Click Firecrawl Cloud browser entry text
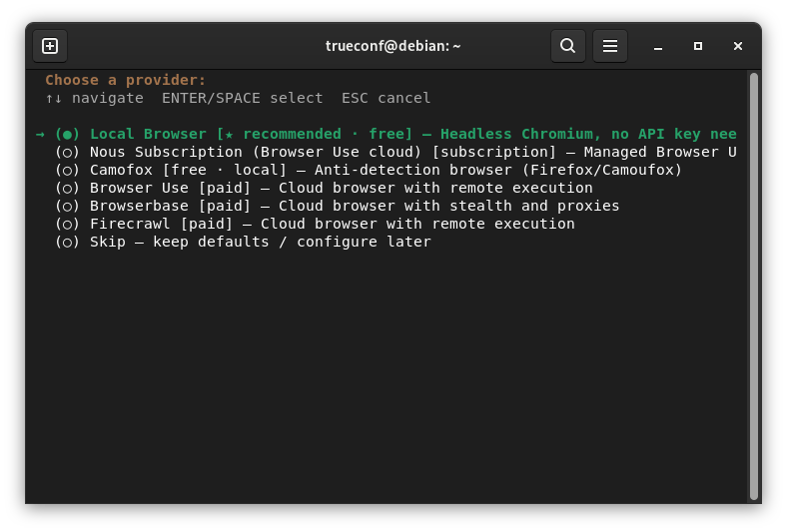 [333, 225]
